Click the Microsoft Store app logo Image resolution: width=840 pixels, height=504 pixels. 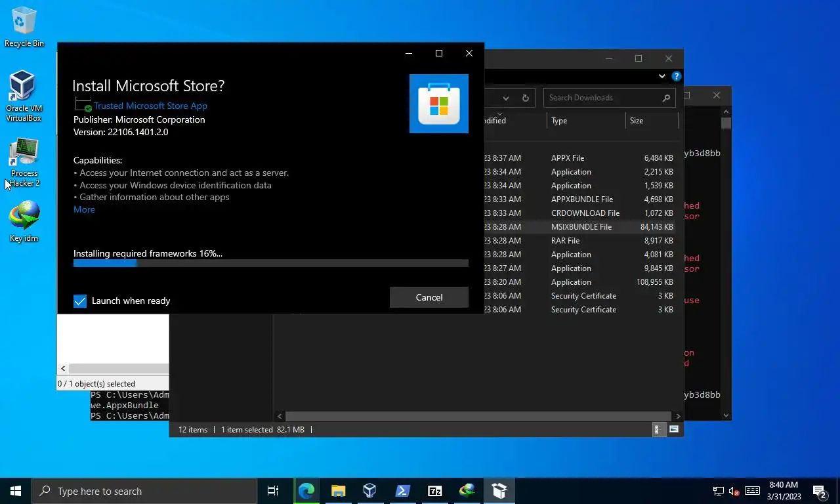[x=439, y=104]
